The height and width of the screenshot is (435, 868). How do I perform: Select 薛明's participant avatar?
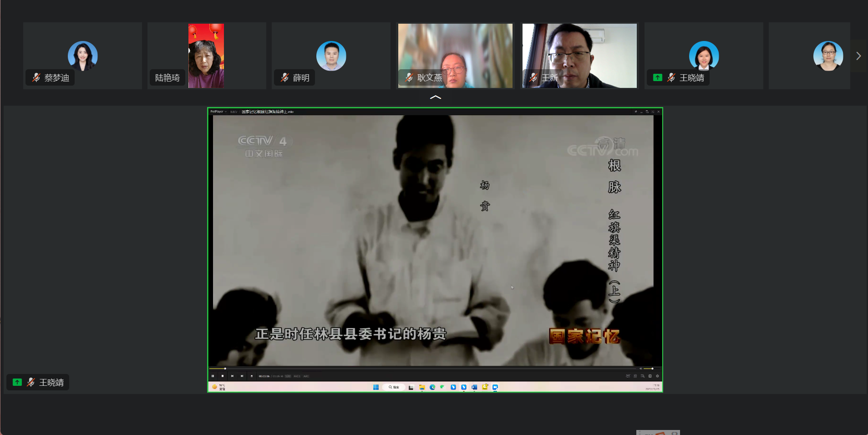pyautogui.click(x=331, y=56)
